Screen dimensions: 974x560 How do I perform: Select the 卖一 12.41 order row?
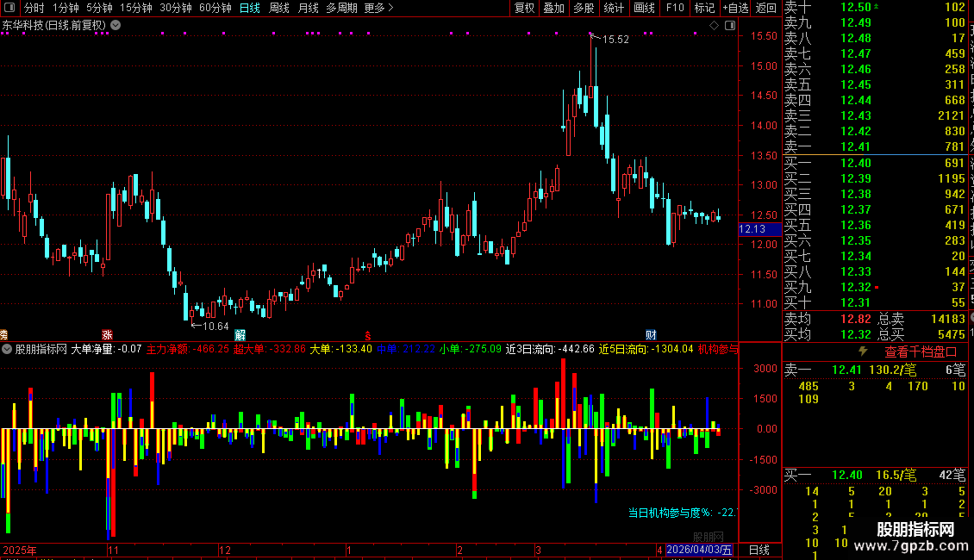pyautogui.click(x=874, y=146)
